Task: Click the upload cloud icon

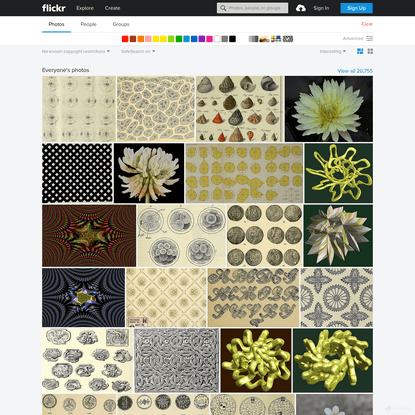Action: coord(301,8)
